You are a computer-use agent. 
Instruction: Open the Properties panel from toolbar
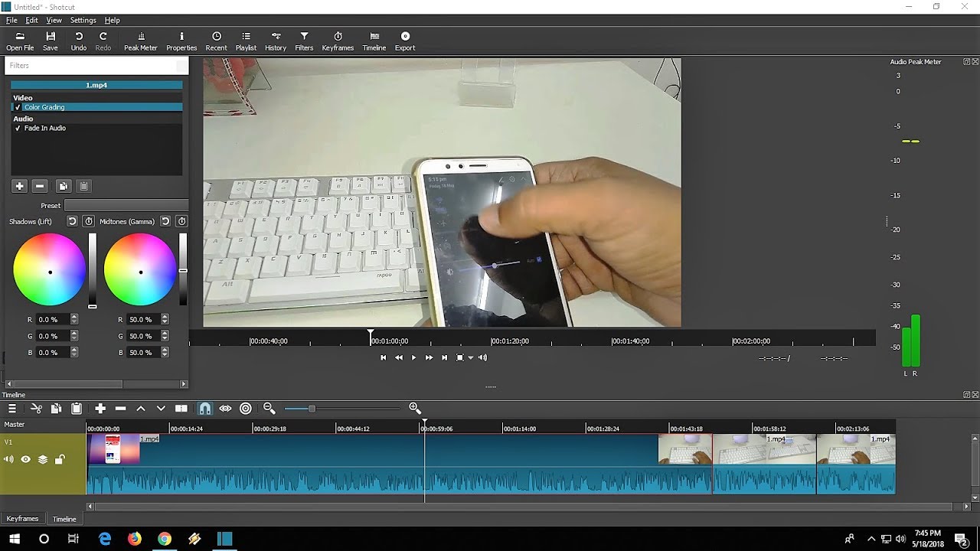coord(181,41)
